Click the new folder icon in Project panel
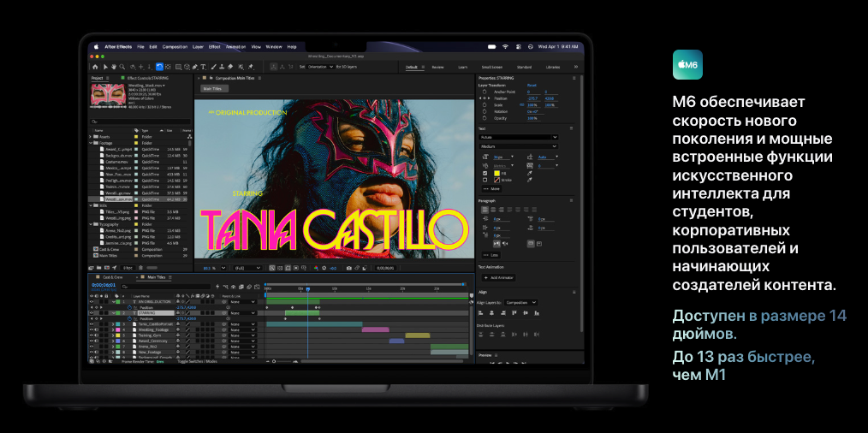Screen dimensions: 868x433 point(99,268)
